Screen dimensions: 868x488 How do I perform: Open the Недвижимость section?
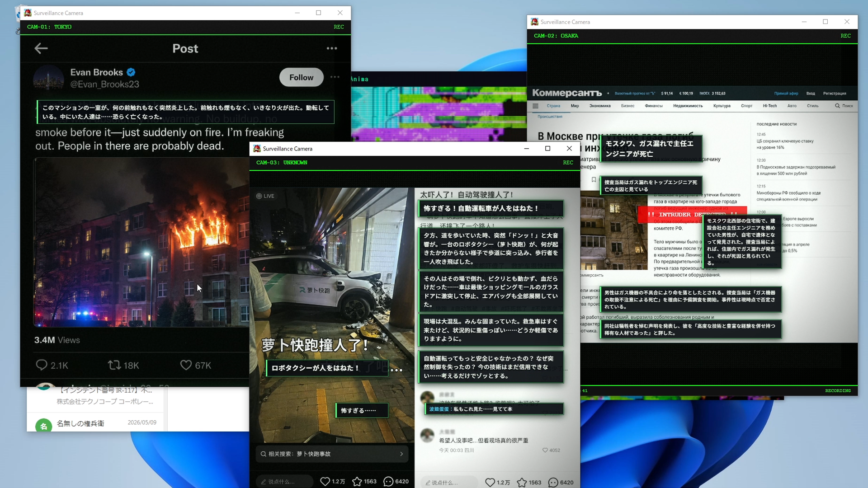(x=688, y=106)
